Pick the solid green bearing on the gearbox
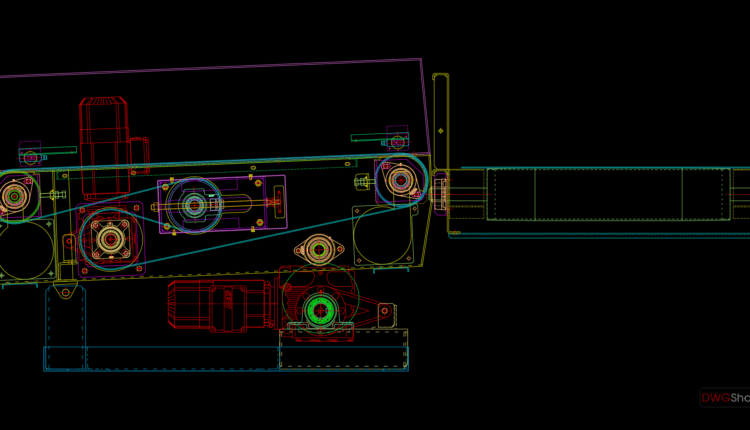Image resolution: width=750 pixels, height=430 pixels. click(320, 310)
